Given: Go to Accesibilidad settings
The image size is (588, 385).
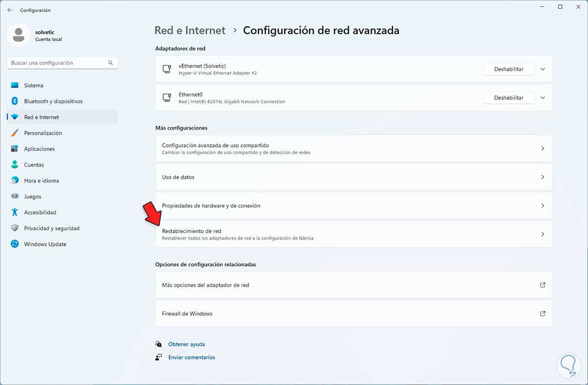Looking at the screenshot, I should pyautogui.click(x=40, y=213).
